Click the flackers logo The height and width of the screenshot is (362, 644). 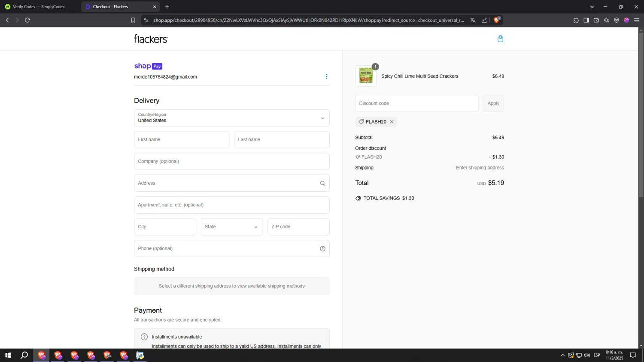click(151, 39)
